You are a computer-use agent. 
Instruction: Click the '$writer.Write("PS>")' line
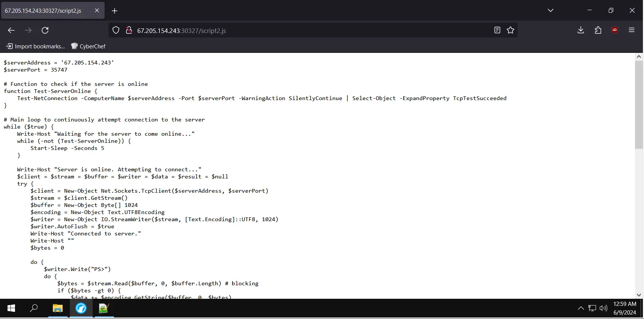pyautogui.click(x=77, y=269)
